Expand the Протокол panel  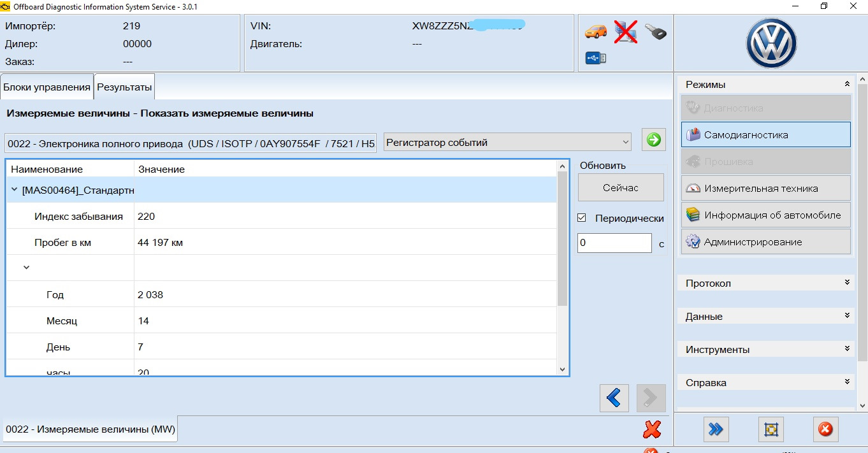[x=847, y=283]
